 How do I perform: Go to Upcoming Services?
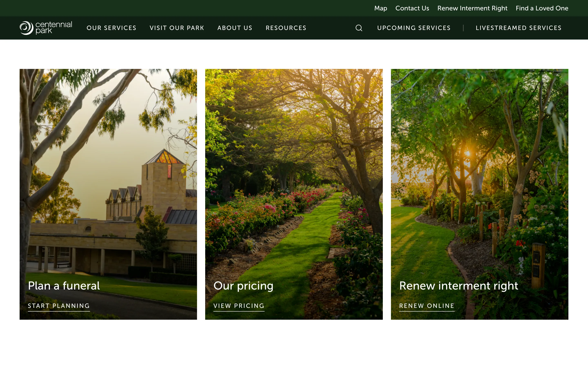(x=414, y=28)
